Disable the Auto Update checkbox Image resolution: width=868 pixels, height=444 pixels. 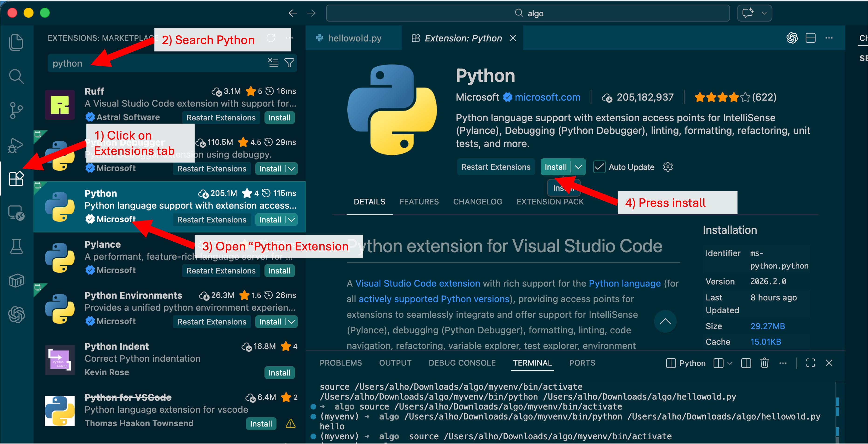[599, 167]
